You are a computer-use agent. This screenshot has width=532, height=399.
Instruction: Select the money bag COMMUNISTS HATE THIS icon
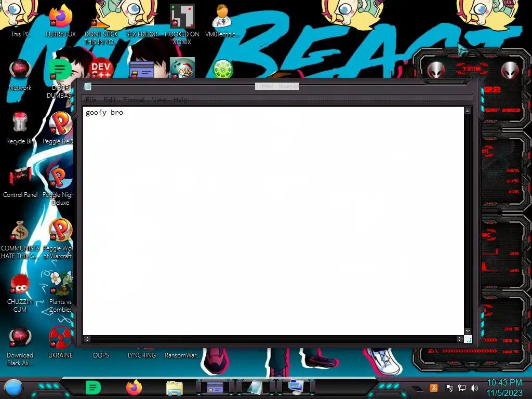pos(20,240)
